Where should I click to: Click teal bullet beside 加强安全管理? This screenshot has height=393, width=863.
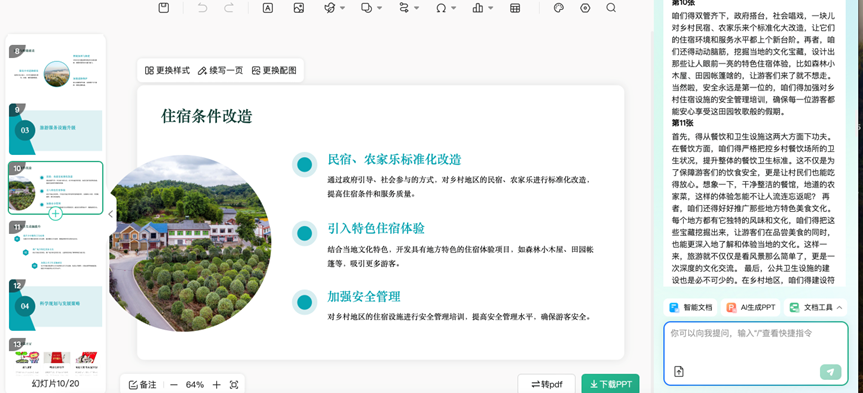click(x=304, y=302)
